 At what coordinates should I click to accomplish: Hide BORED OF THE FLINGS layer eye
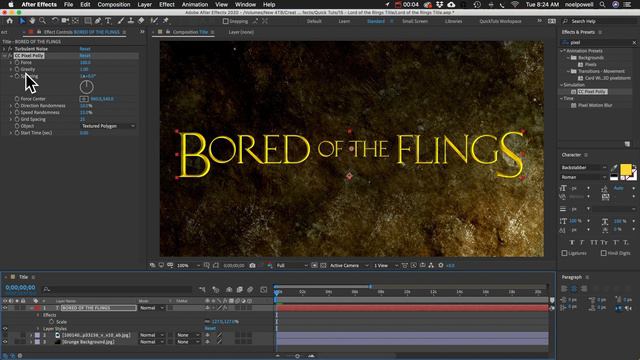tap(5, 308)
